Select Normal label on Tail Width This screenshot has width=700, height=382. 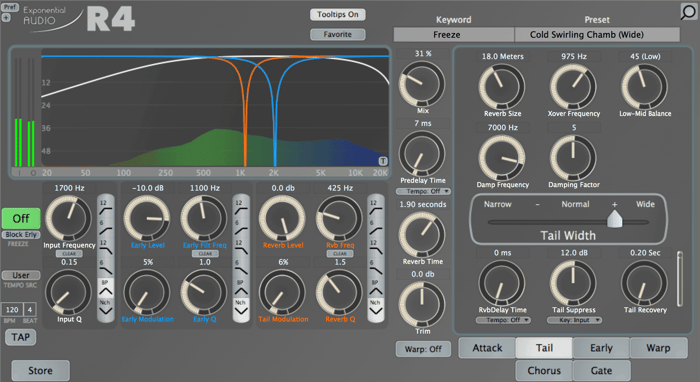coord(575,204)
